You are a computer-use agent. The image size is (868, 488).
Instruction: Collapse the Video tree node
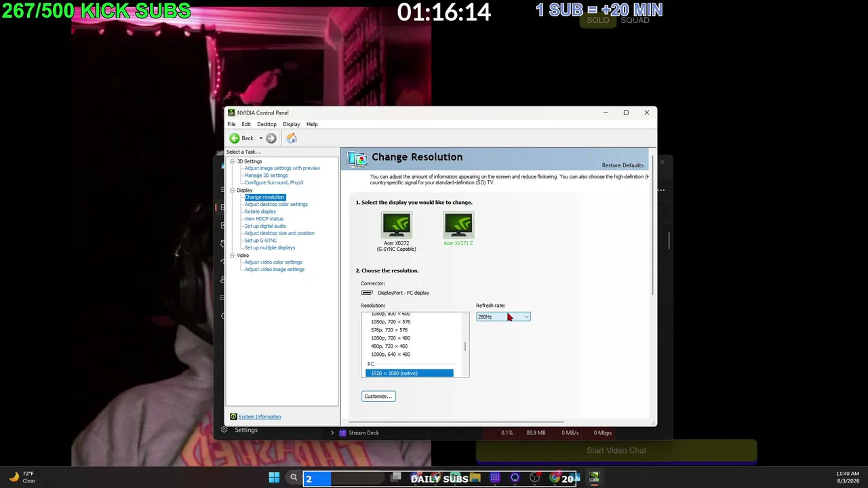(x=232, y=256)
